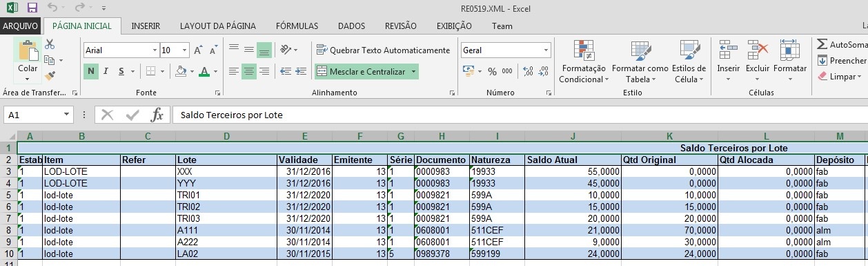The height and width of the screenshot is (266, 868).
Task: Click the accounting currency format icon
Action: click(x=468, y=71)
